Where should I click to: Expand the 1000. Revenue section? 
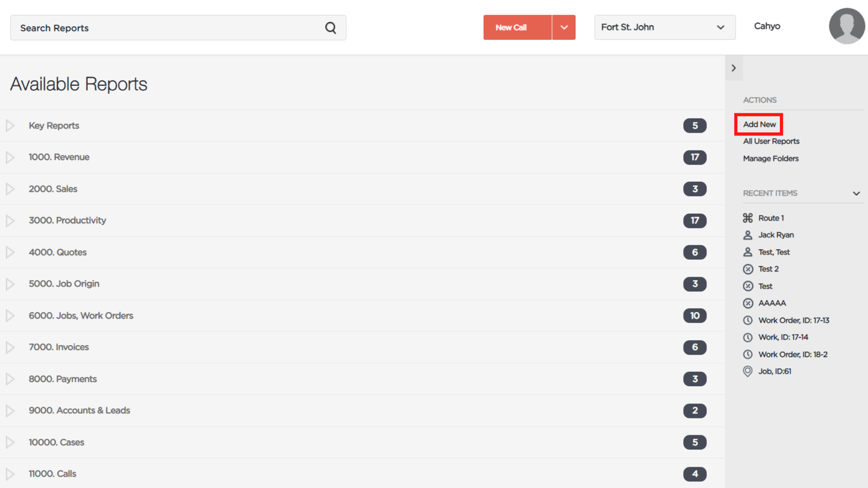[362, 157]
